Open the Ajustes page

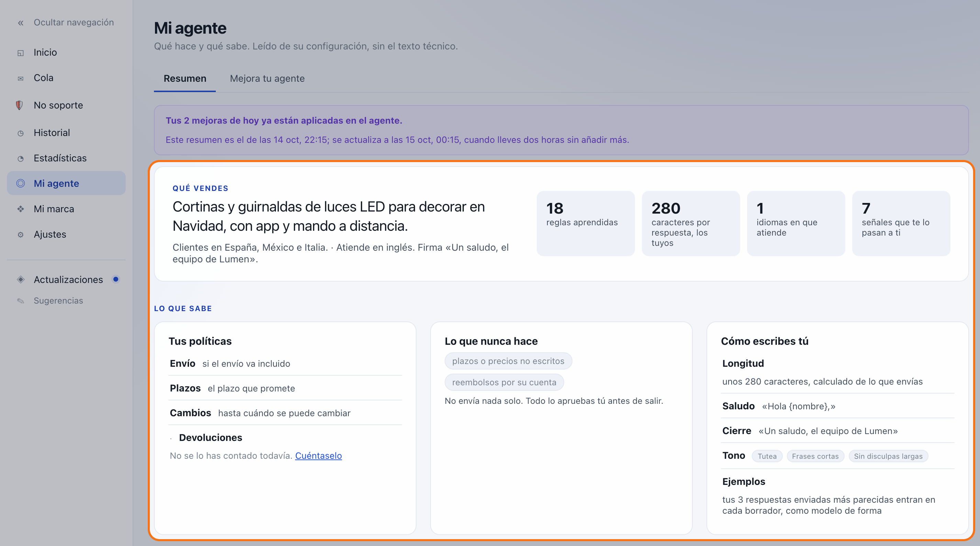(66, 234)
